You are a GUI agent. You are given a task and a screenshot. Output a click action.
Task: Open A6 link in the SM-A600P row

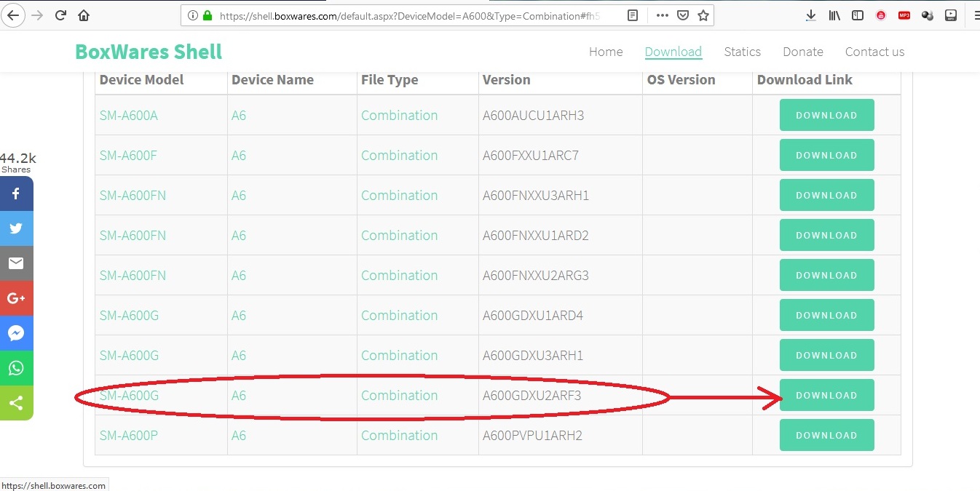click(239, 435)
